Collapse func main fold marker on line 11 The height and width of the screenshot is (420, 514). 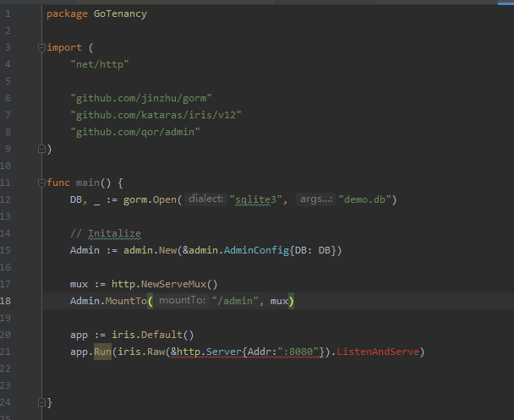41,183
